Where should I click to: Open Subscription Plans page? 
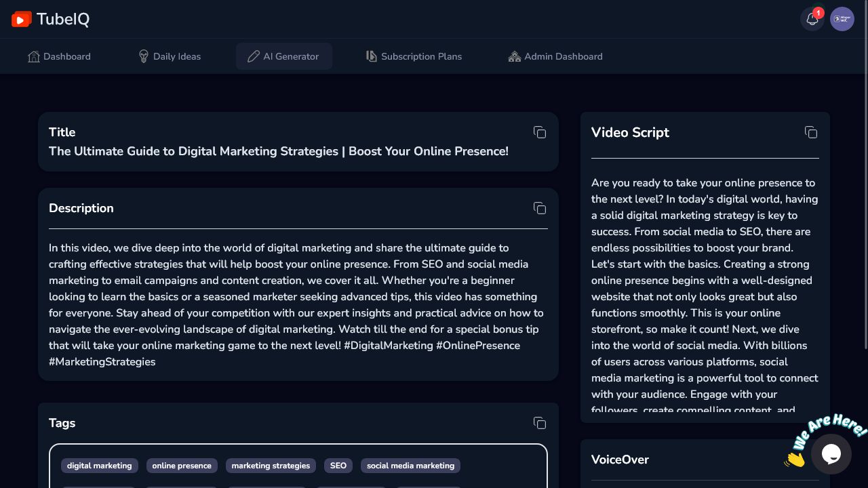point(414,56)
